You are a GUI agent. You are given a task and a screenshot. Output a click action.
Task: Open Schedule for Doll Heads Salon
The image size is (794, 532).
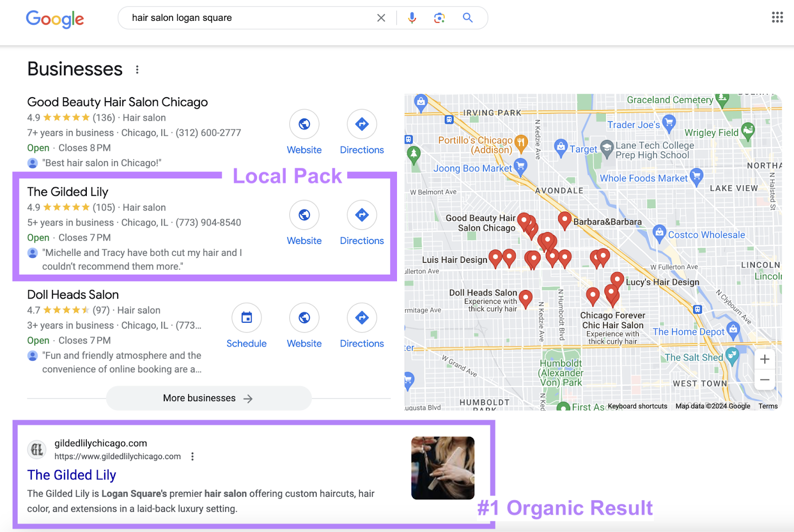pyautogui.click(x=246, y=317)
